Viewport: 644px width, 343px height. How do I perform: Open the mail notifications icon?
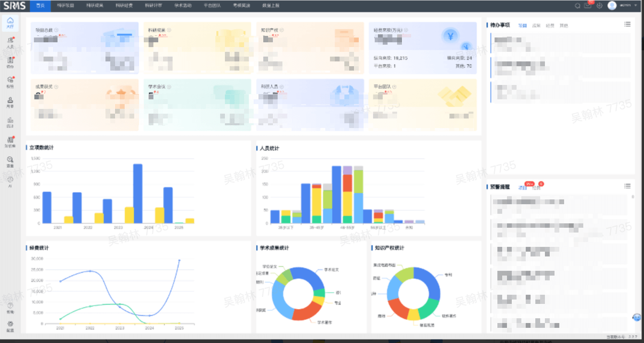click(x=587, y=6)
